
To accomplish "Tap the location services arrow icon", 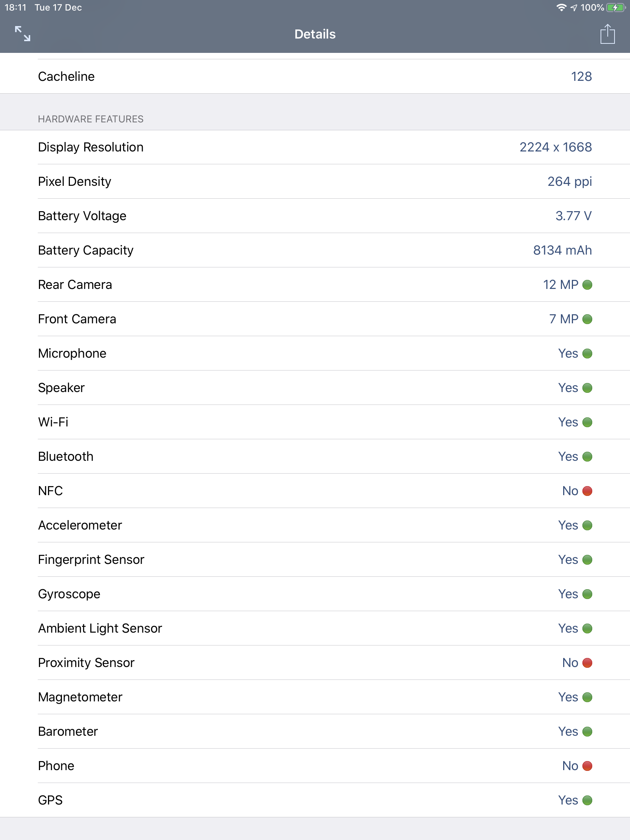I will coord(573,7).
